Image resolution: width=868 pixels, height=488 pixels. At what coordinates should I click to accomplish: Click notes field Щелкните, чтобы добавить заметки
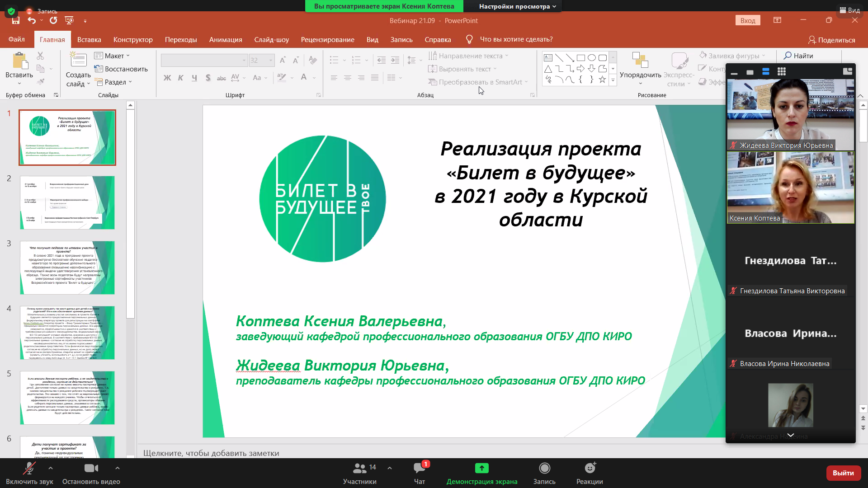tap(211, 453)
